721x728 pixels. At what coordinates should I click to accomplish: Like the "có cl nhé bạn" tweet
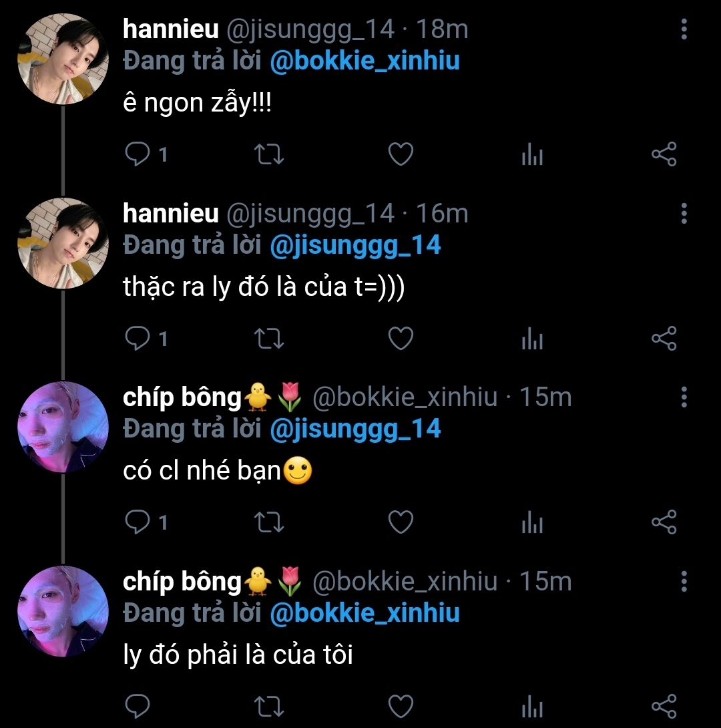coord(401,522)
